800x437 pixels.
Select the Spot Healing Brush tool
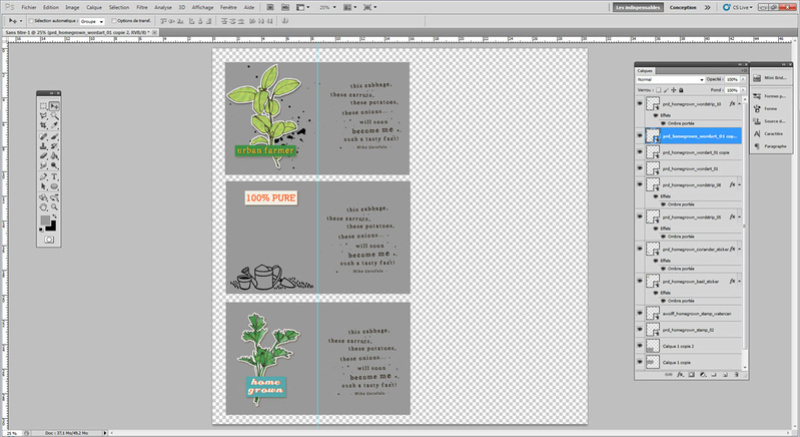(x=43, y=137)
